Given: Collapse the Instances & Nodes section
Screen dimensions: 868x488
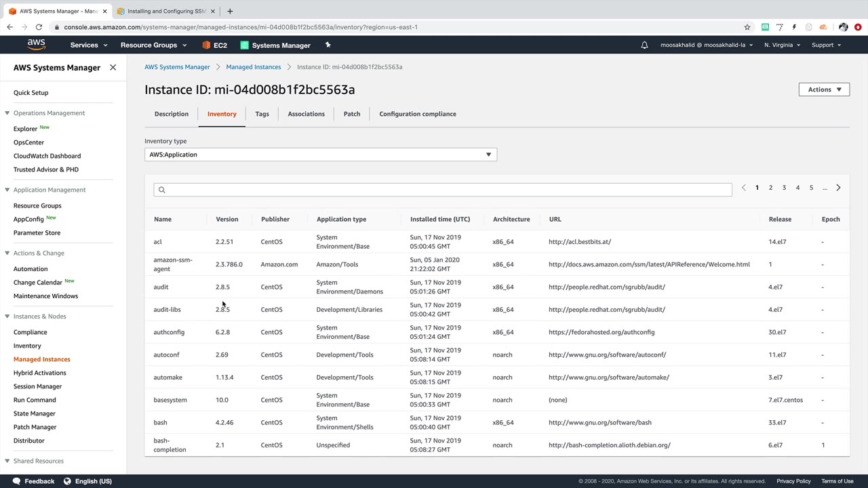Looking at the screenshot, I should [x=7, y=317].
